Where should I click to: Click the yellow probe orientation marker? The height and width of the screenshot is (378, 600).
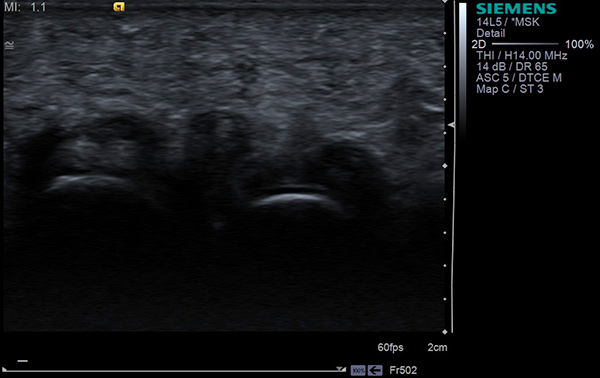(x=119, y=7)
